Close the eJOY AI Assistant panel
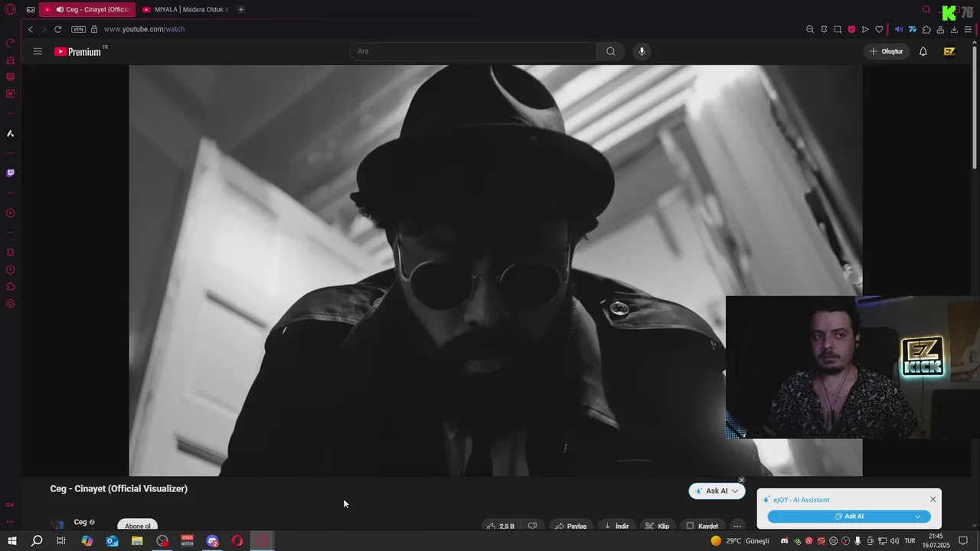980x551 pixels. click(x=933, y=500)
